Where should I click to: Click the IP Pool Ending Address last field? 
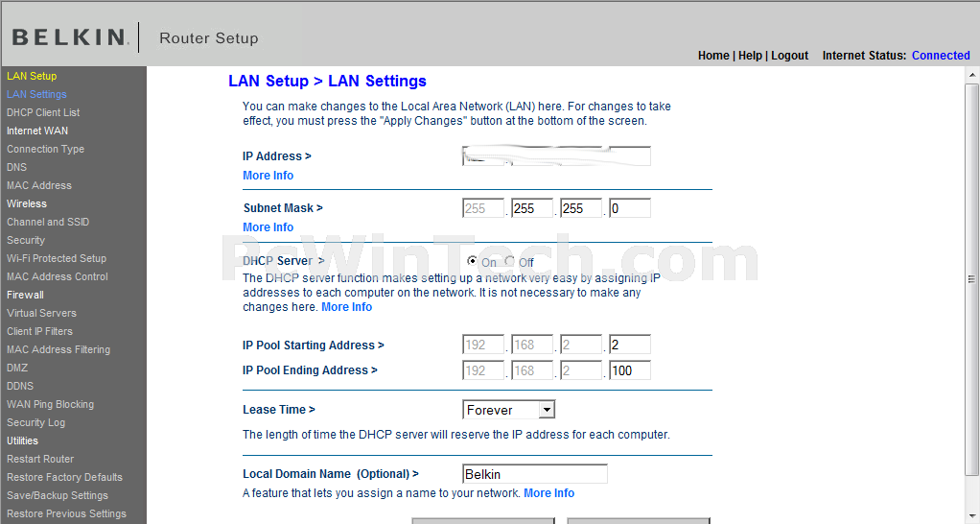(x=630, y=370)
